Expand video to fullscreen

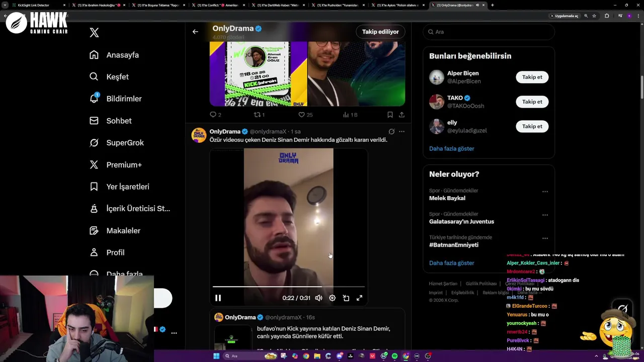[359, 298]
